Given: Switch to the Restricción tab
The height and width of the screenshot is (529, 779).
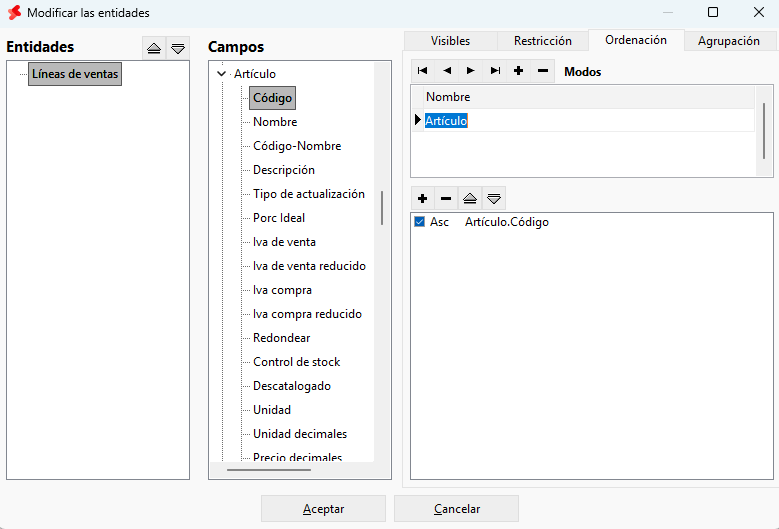Looking at the screenshot, I should point(543,41).
